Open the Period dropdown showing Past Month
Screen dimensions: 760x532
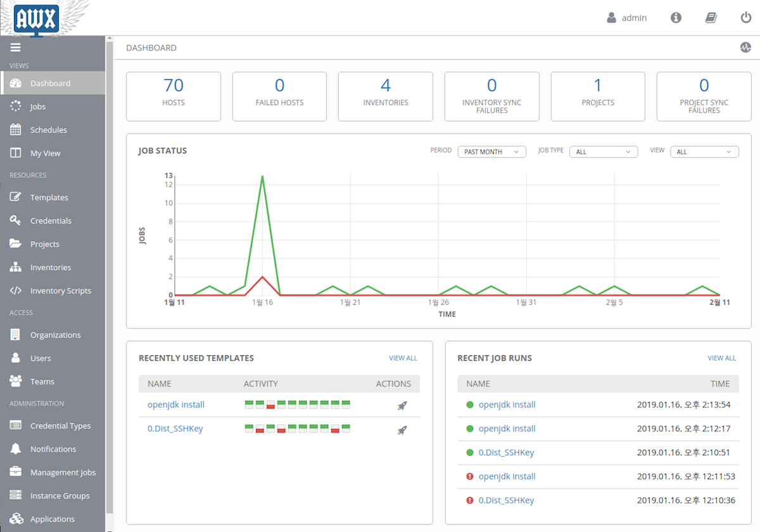tap(491, 152)
